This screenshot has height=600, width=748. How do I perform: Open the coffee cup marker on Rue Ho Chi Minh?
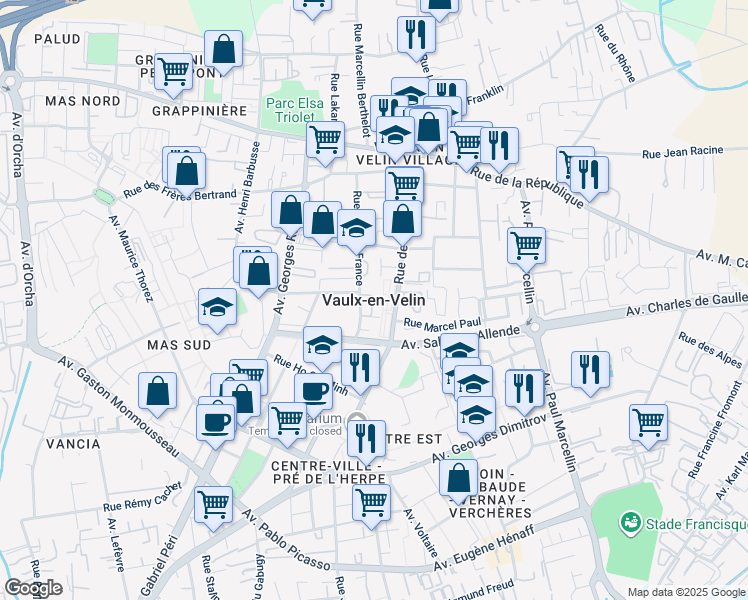[312, 390]
